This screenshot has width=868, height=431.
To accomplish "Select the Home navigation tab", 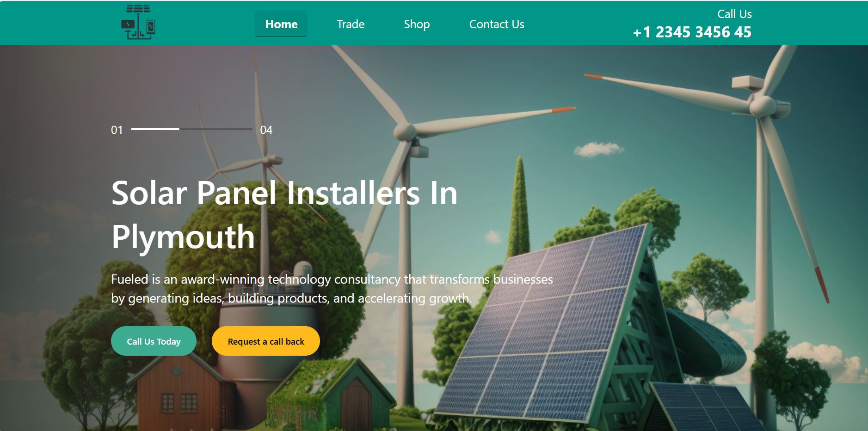I will (281, 24).
